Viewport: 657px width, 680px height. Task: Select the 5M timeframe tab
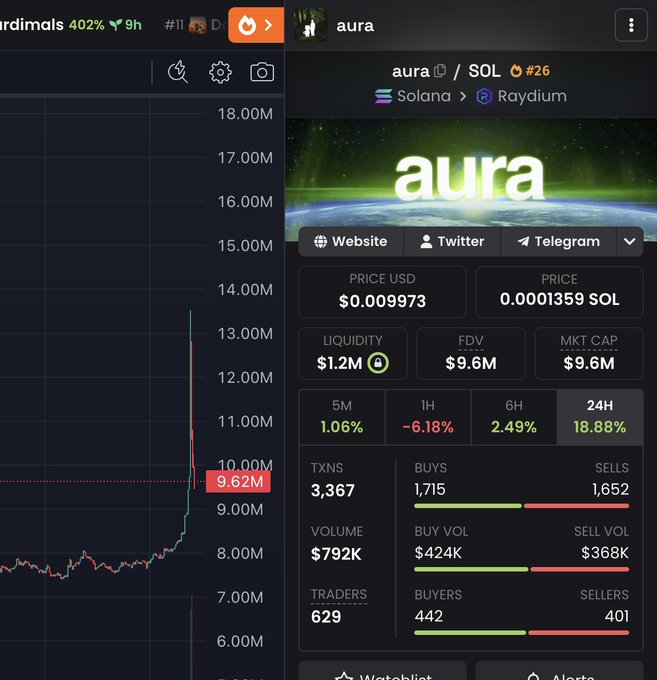point(342,417)
